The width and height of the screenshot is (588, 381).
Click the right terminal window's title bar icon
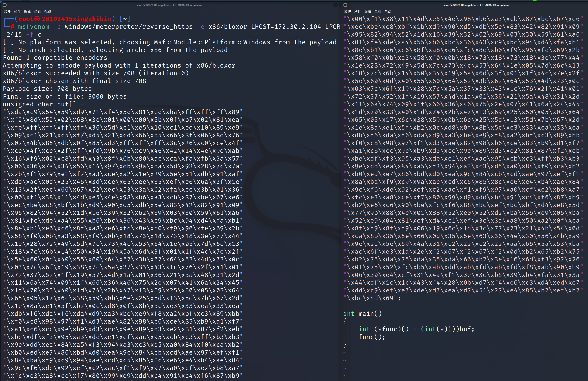(x=345, y=5)
